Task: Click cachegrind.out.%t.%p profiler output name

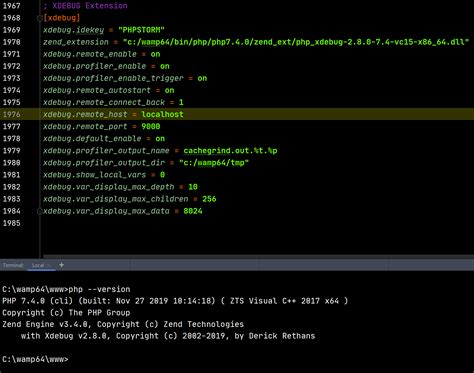Action: tap(230, 151)
